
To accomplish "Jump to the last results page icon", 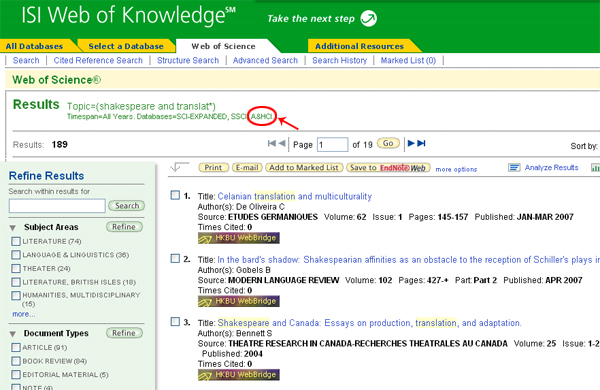I will [421, 143].
